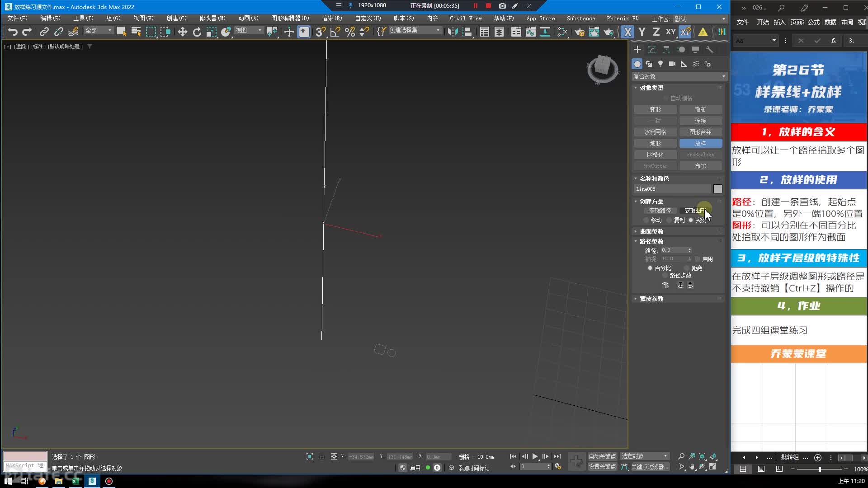Click the 放样 (Loft) object type button
The height and width of the screenshot is (488, 868).
coord(700,143)
